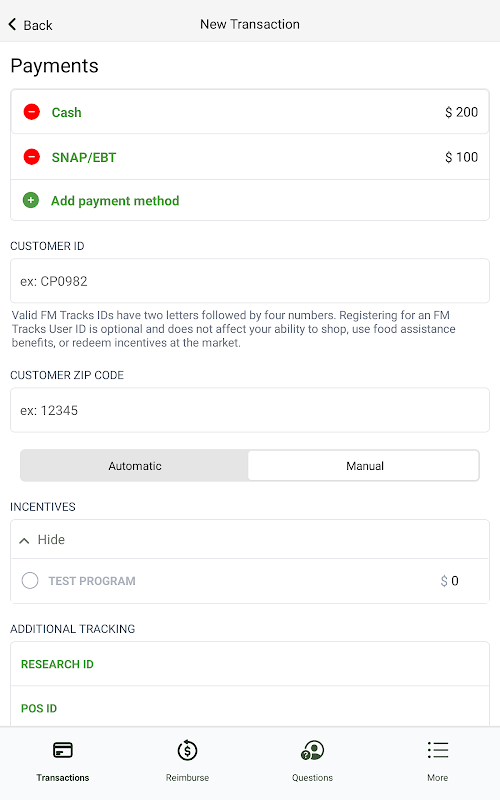Image resolution: width=500 pixels, height=800 pixels.
Task: Open the Reimburse dollar icon
Action: [x=187, y=750]
